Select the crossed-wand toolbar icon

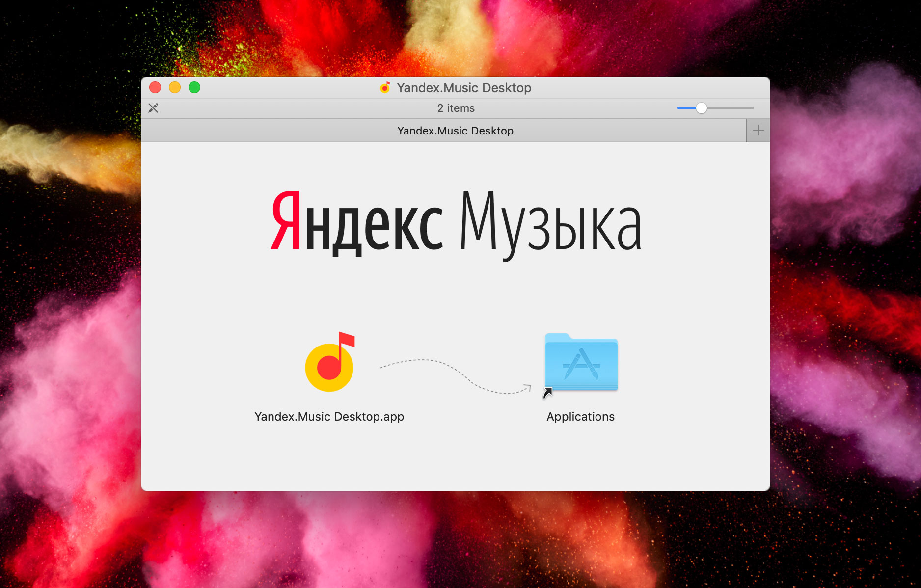[x=153, y=108]
